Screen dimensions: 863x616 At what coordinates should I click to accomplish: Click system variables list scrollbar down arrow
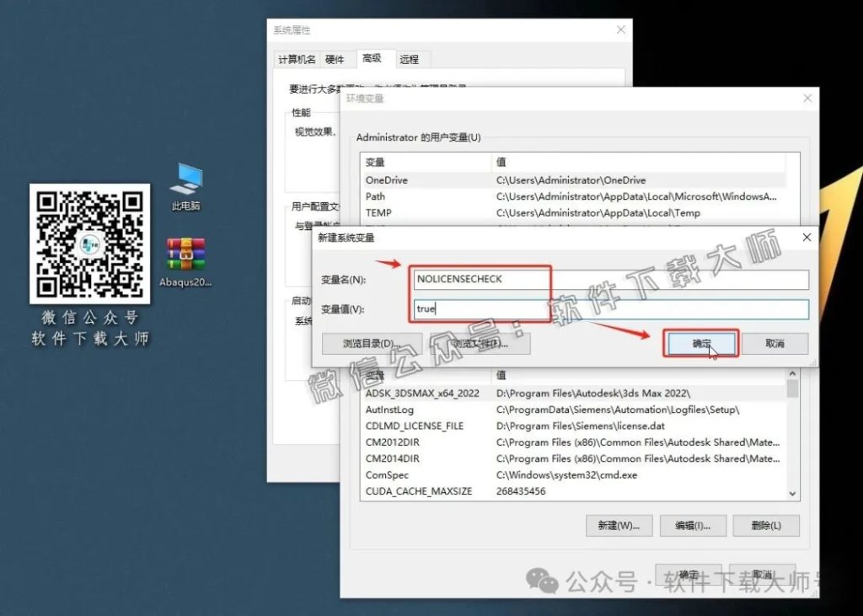click(x=792, y=492)
